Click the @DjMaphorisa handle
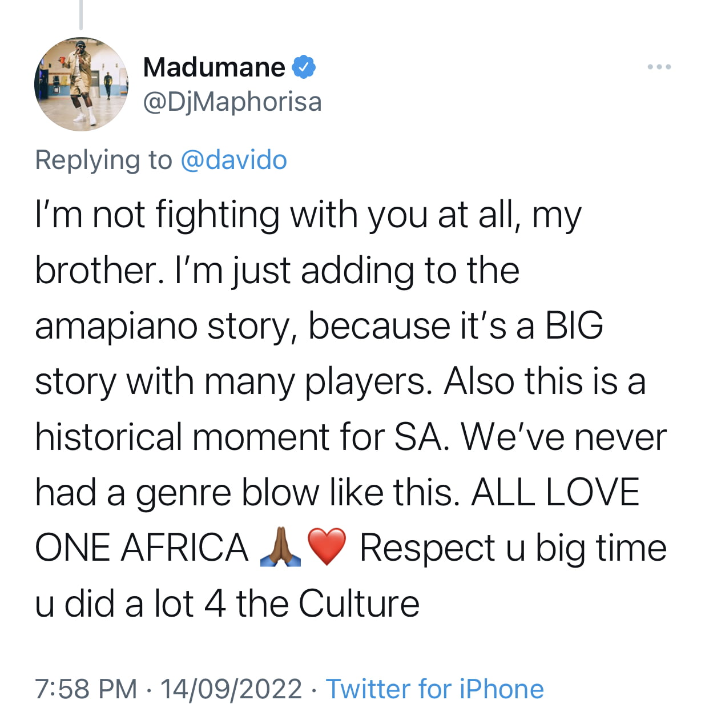The height and width of the screenshot is (728, 709). [x=232, y=102]
